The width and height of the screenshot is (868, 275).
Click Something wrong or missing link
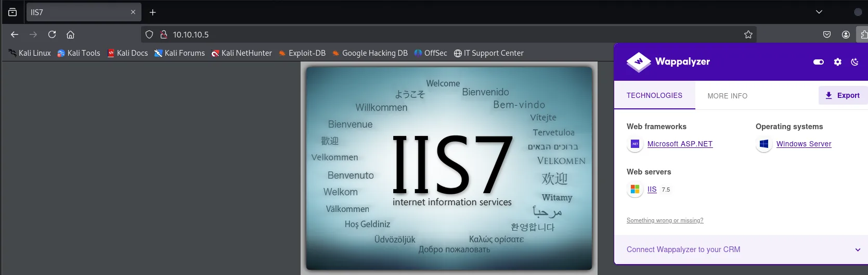[665, 220]
